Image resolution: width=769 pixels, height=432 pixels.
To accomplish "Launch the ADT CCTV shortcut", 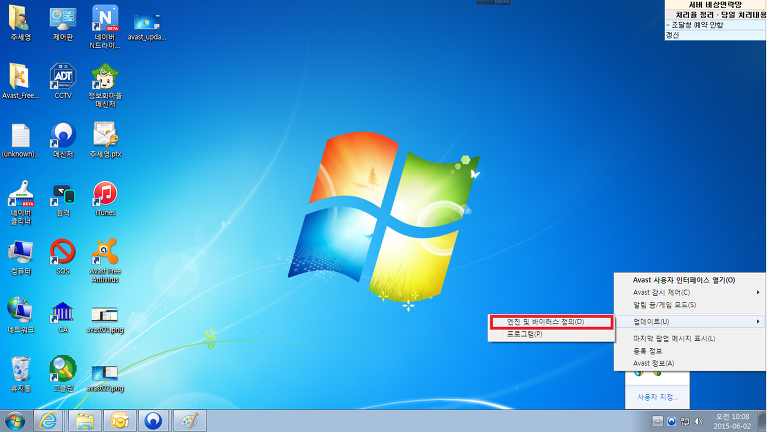I will (63, 81).
